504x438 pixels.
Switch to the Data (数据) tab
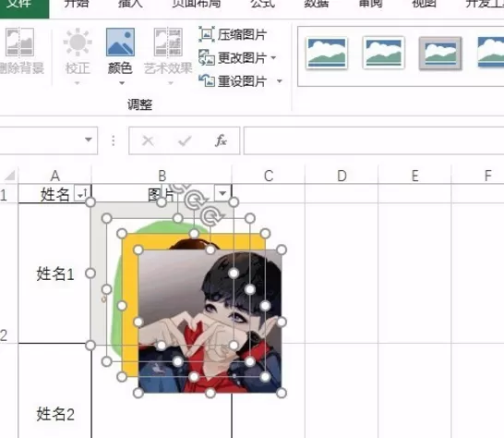pos(317,4)
